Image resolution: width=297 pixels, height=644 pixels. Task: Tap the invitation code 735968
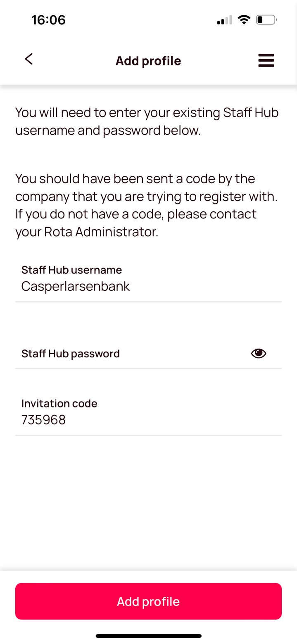pyautogui.click(x=43, y=419)
